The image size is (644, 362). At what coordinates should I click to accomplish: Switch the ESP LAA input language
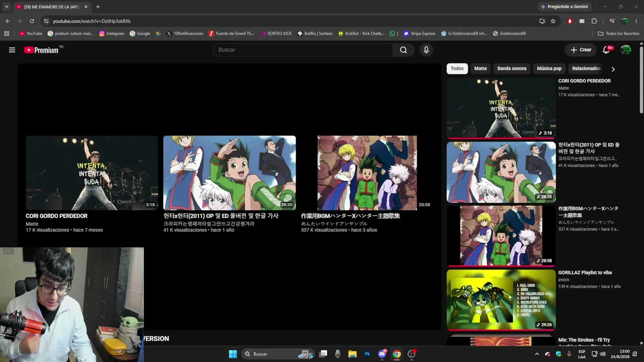[x=582, y=354]
